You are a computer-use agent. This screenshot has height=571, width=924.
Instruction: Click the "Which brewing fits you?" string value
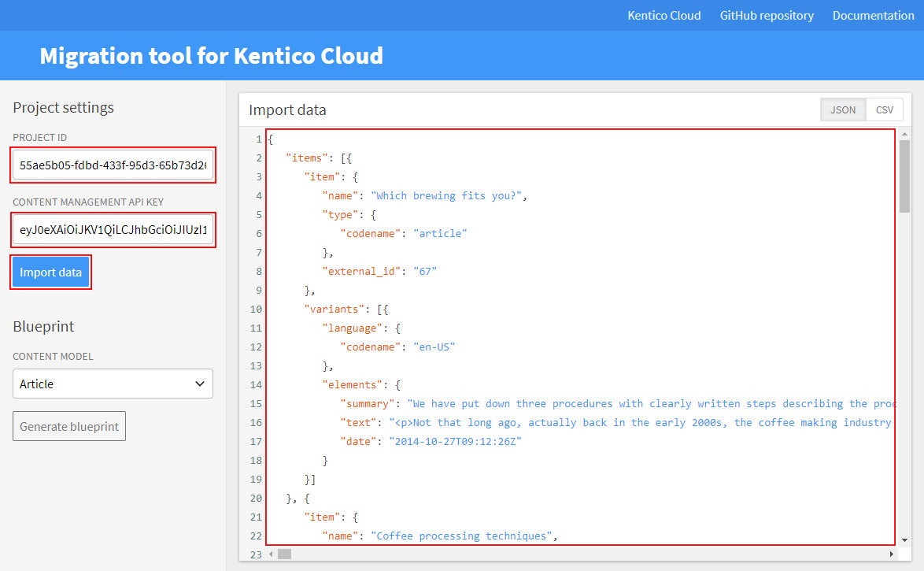pos(446,196)
